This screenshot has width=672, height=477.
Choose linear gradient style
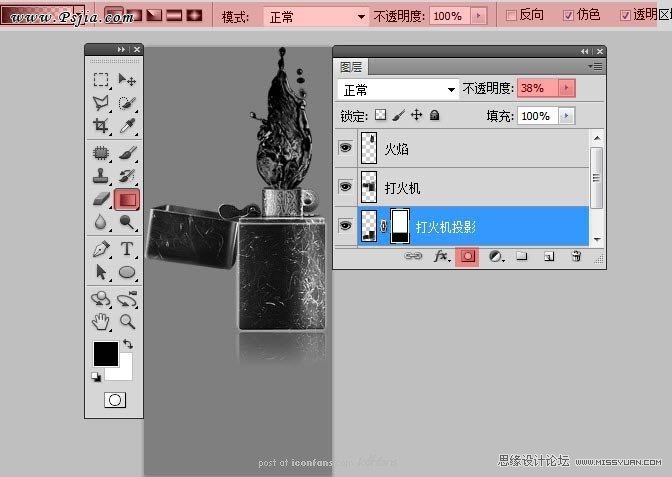(x=112, y=15)
